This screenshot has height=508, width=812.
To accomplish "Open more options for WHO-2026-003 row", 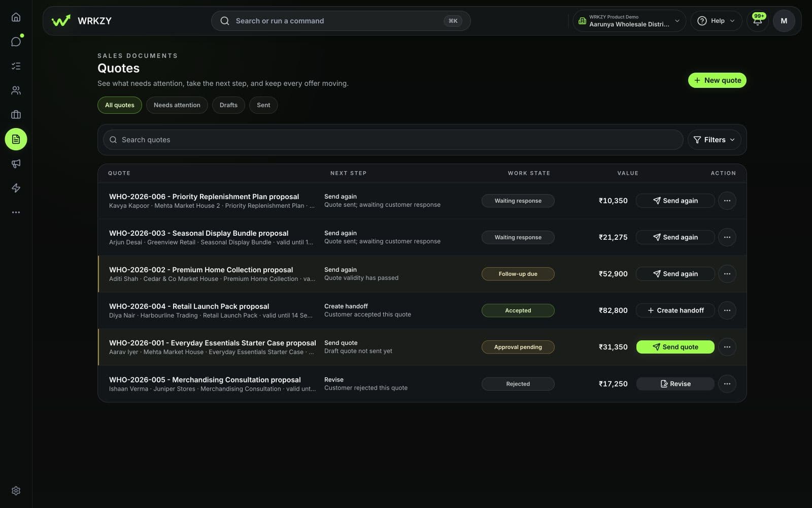I will coord(727,237).
